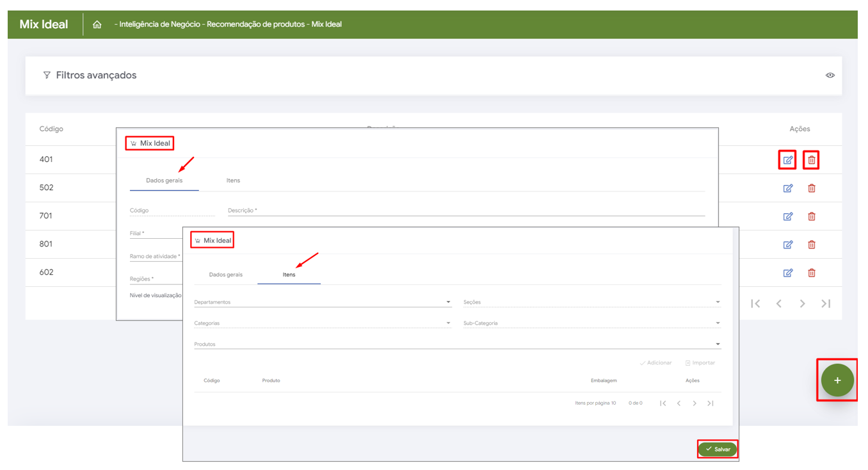868x470 pixels.
Task: Click the Adicionar button
Action: tap(655, 363)
